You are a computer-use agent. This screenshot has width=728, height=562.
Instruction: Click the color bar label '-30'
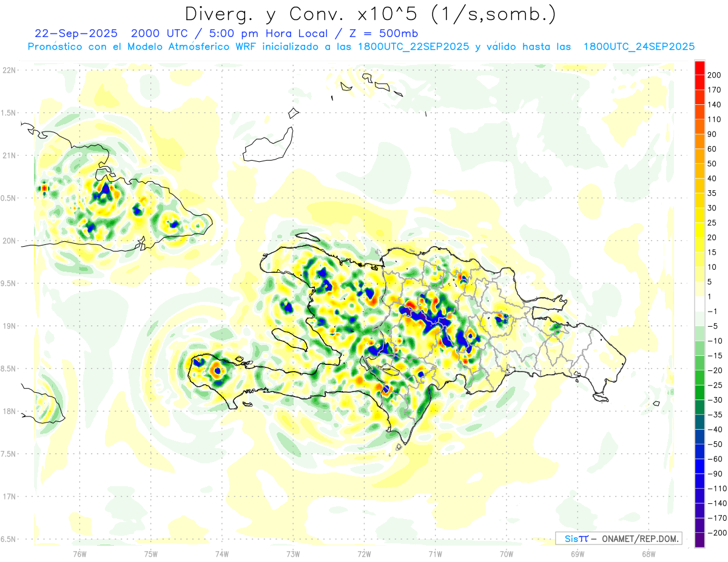pyautogui.click(x=715, y=400)
